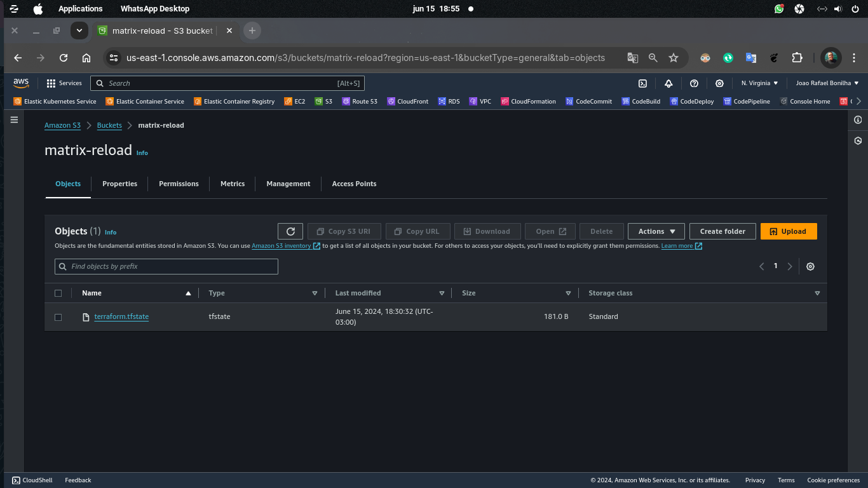Click the Create folder button

[722, 231]
